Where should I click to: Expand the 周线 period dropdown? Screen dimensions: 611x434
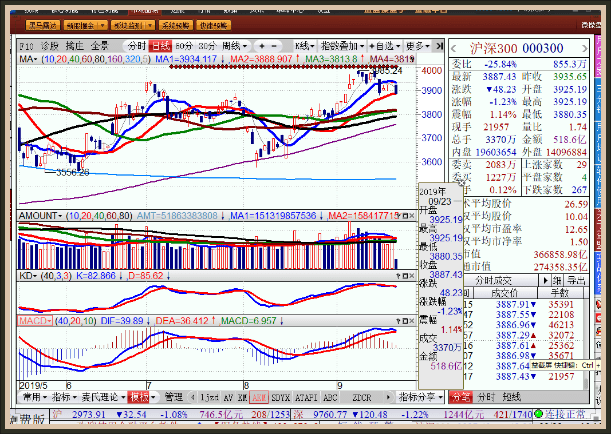tap(235, 46)
